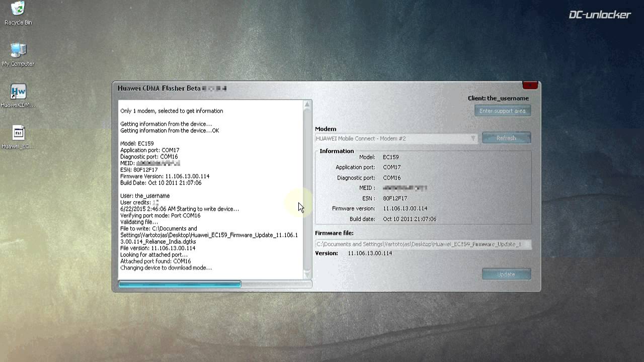Viewport: 644px width, 362px height.
Task: Close the Huawei CDMA Flasher window
Action: 530,85
